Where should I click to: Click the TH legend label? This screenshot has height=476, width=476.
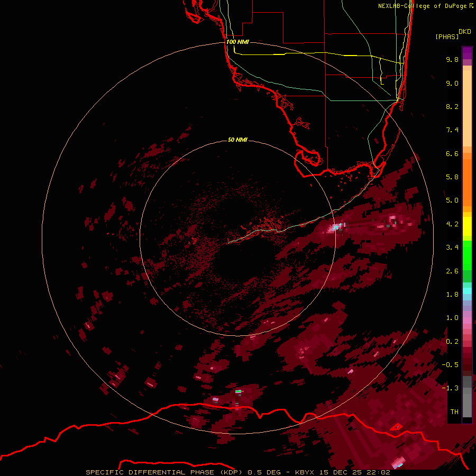click(454, 412)
